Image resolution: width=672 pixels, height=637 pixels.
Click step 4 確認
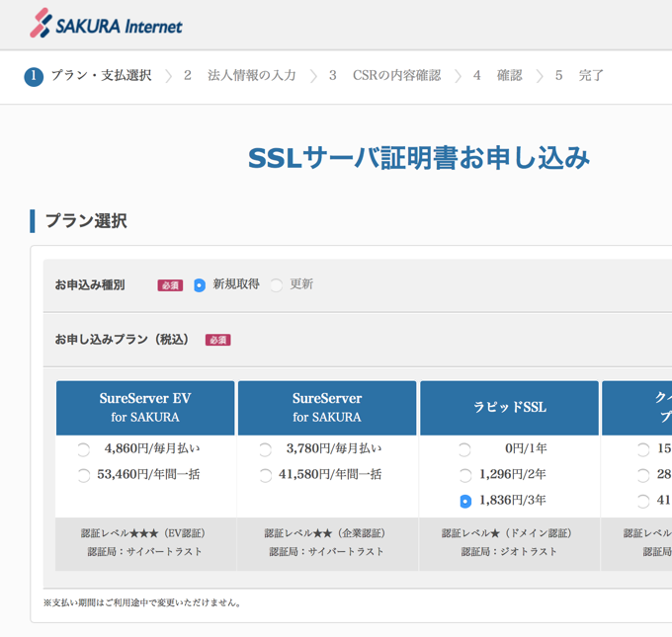click(497, 76)
